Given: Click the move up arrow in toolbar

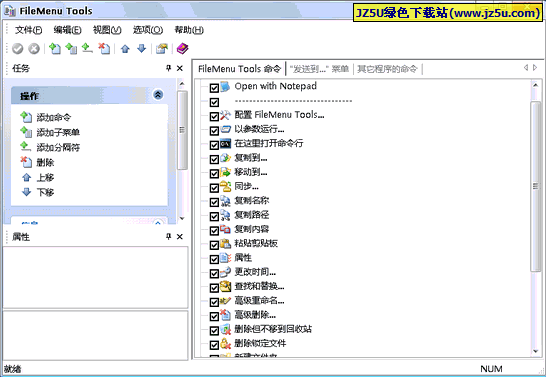Looking at the screenshot, I should pyautogui.click(x=125, y=49).
